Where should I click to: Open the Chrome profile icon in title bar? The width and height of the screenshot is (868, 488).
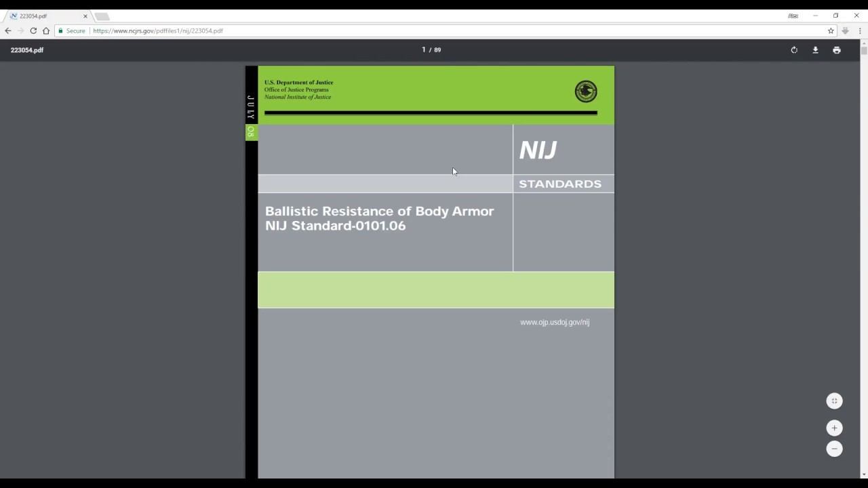[793, 16]
